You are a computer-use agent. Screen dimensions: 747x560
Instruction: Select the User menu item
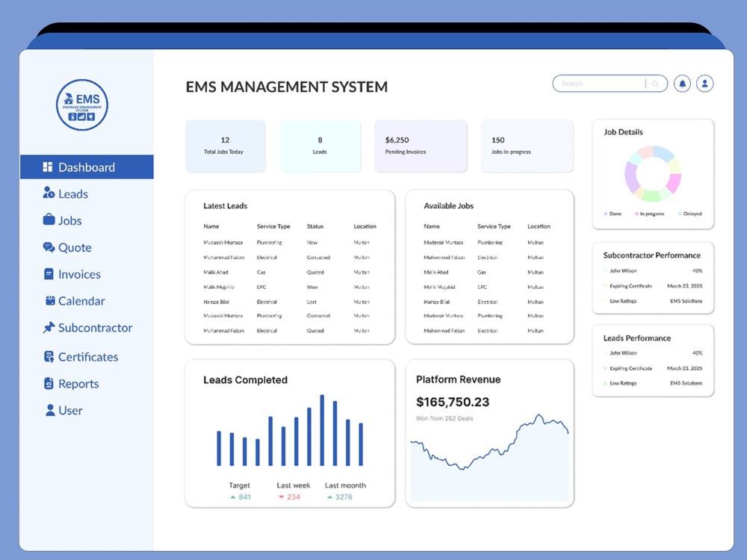click(70, 411)
